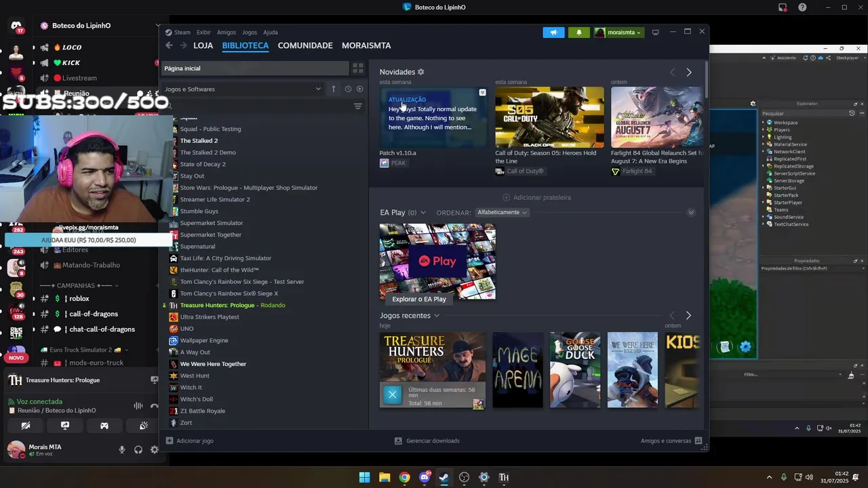The height and width of the screenshot is (488, 868).
Task: Open File Explorer from the taskbar
Action: click(x=384, y=477)
